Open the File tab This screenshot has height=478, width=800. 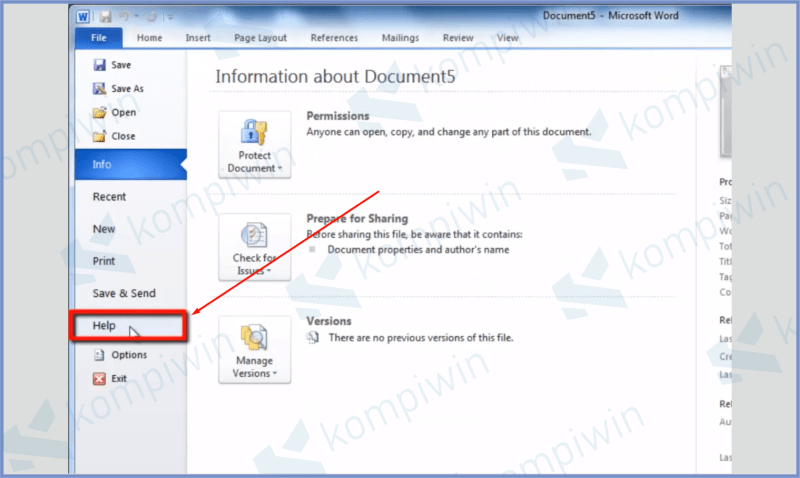click(x=98, y=38)
